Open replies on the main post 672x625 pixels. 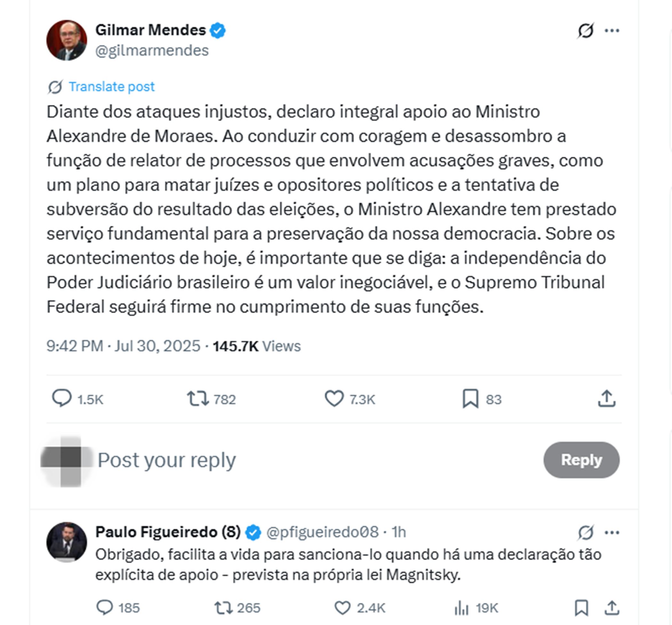[62, 398]
